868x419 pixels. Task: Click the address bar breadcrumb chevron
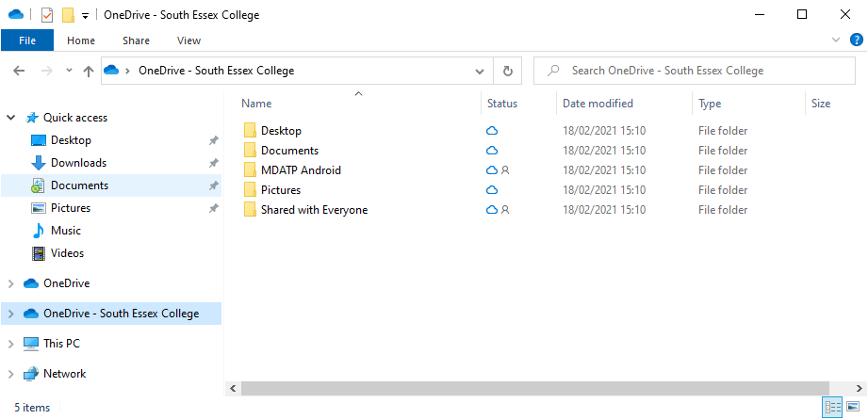(x=128, y=71)
